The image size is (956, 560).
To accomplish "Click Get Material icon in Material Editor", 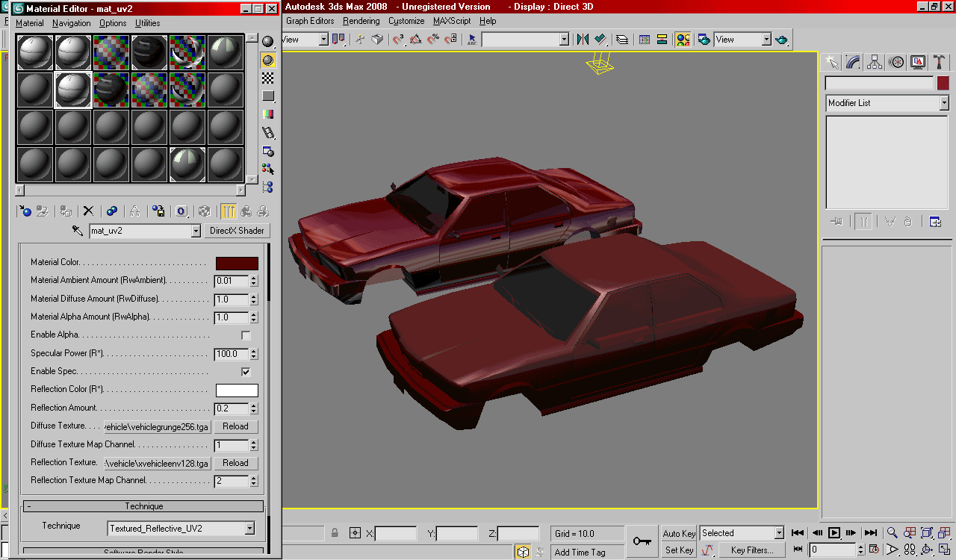I will pyautogui.click(x=25, y=211).
